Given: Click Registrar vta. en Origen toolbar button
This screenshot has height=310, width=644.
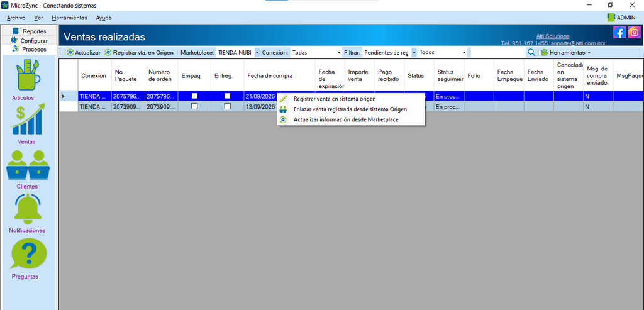Looking at the screenshot, I should coord(139,53).
